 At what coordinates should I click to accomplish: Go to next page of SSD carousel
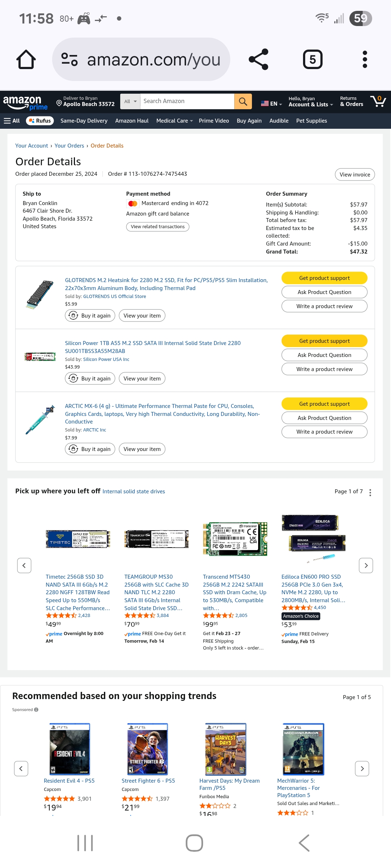tap(366, 565)
